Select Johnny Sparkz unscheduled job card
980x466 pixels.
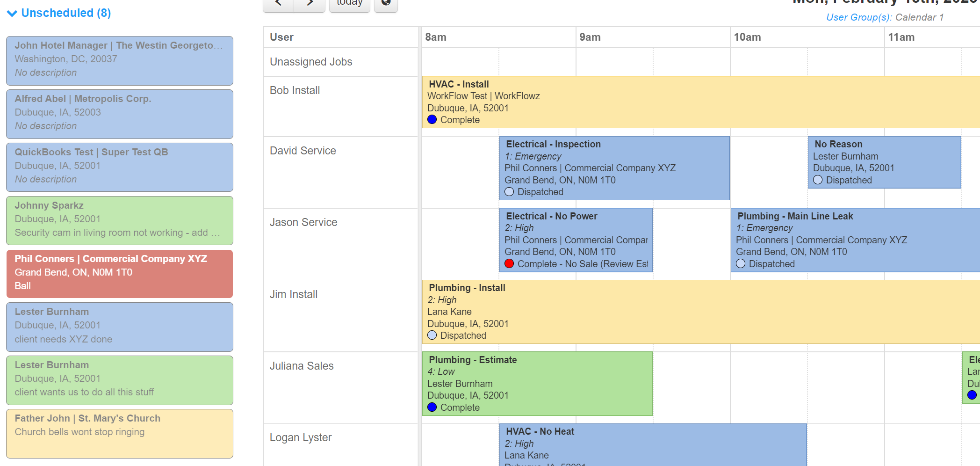coord(120,220)
